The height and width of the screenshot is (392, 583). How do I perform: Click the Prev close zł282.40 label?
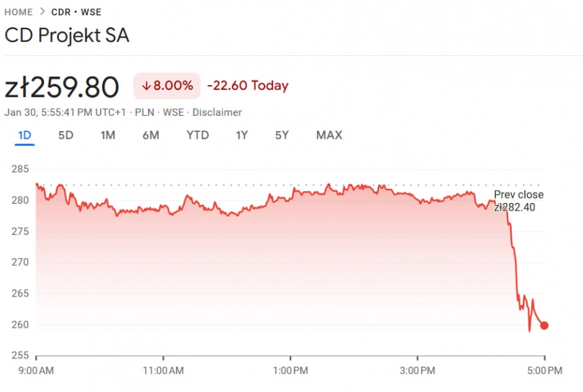tap(518, 201)
